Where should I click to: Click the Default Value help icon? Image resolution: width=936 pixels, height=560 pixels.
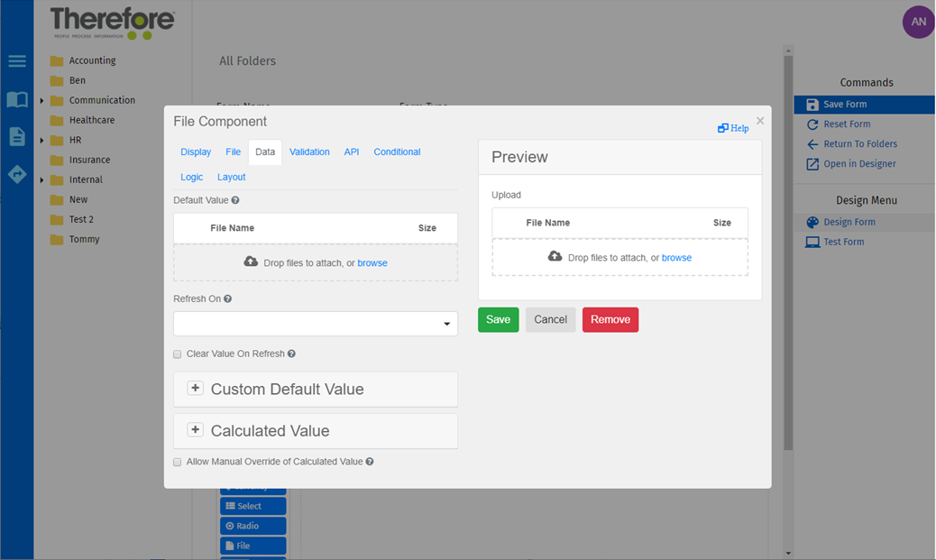[x=235, y=200]
